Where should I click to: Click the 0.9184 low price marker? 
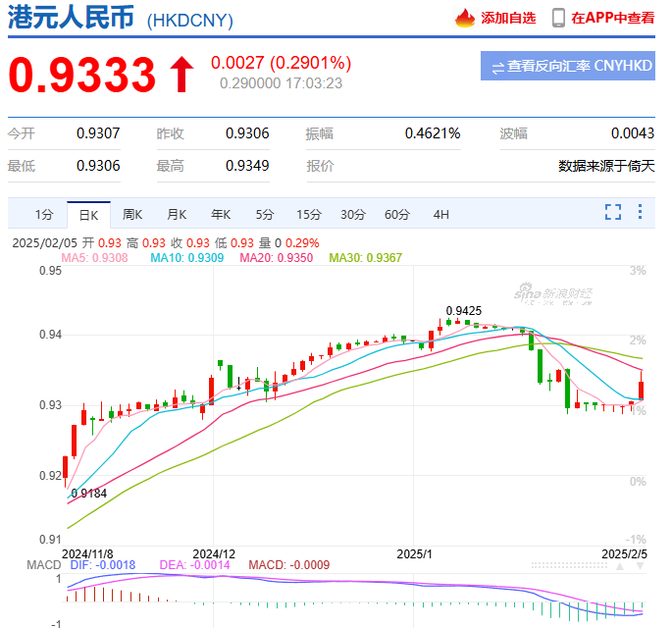click(88, 494)
